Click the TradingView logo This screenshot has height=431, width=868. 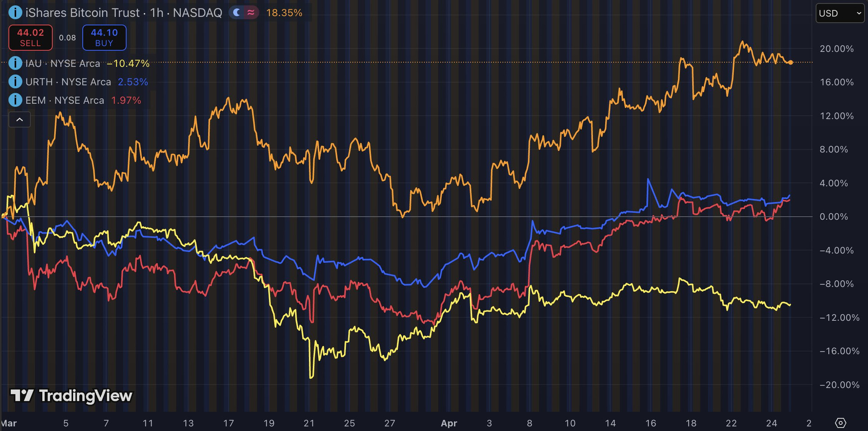[x=71, y=396]
